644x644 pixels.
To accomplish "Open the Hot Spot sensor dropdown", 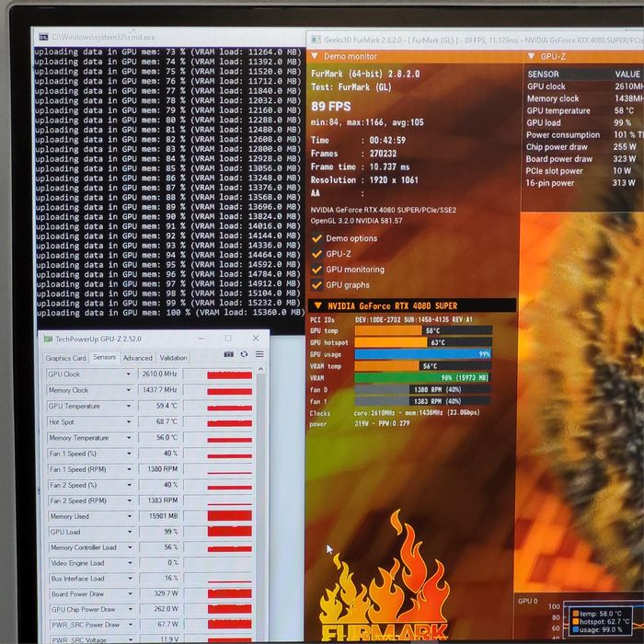I will point(129,421).
